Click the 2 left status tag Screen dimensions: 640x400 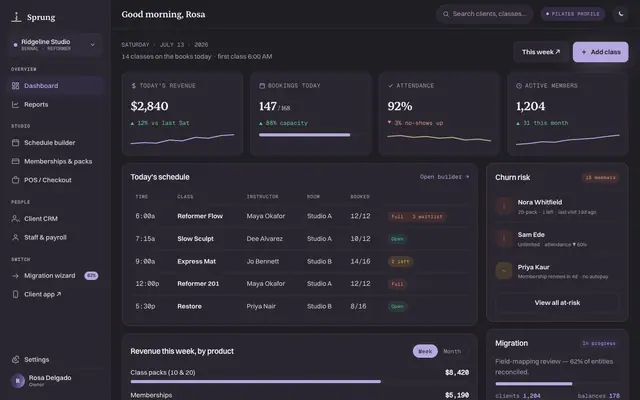click(x=400, y=262)
